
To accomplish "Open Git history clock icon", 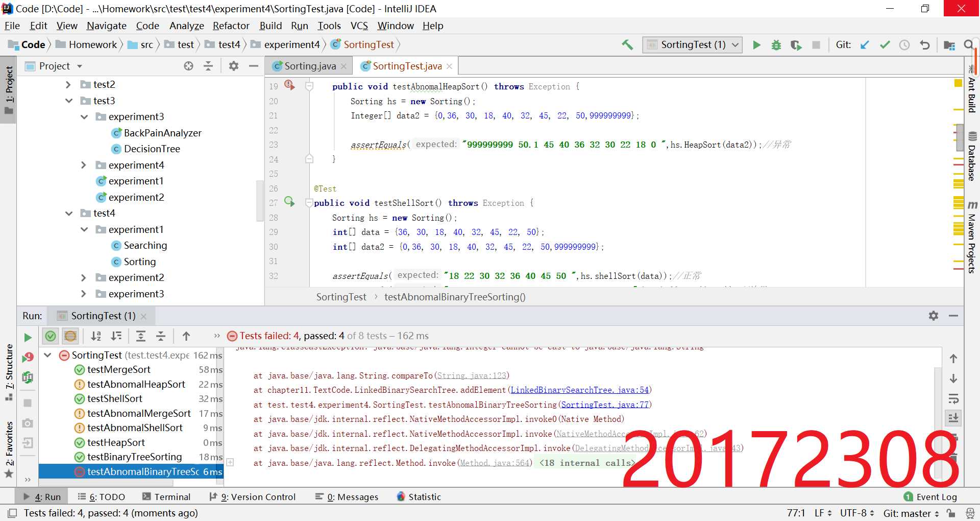I will [x=904, y=45].
